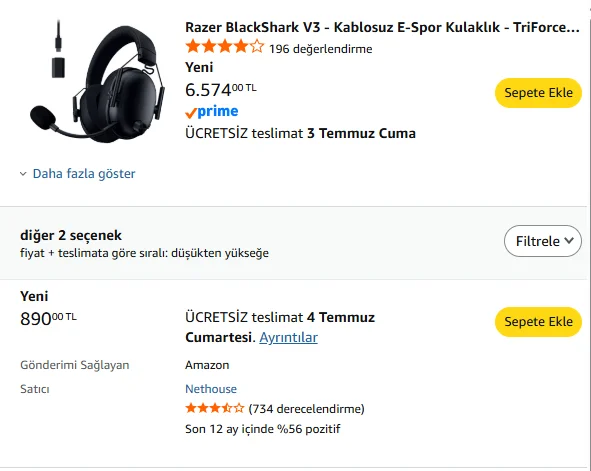Click the 3 Temmuz Cuma delivery date

[x=361, y=133]
